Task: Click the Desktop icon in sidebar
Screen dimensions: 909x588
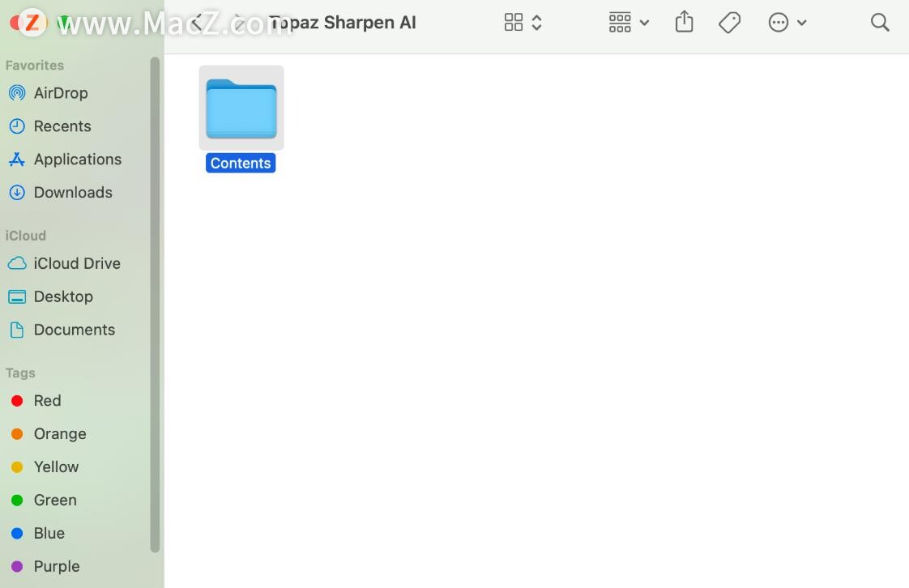Action: coord(17,296)
